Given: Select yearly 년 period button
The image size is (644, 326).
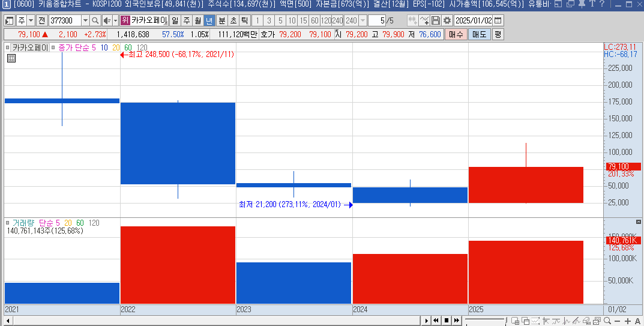Looking at the screenshot, I should 209,20.
